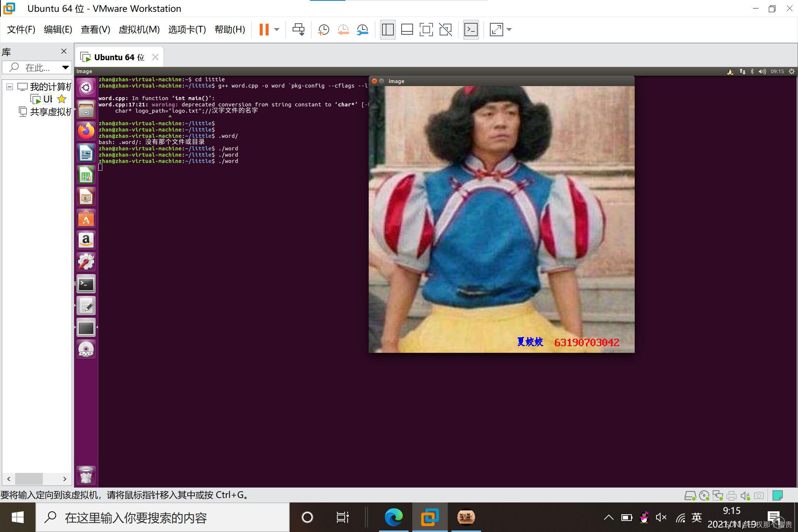
Task: Click the library horizontal scrollbar left arrow
Action: [8, 479]
